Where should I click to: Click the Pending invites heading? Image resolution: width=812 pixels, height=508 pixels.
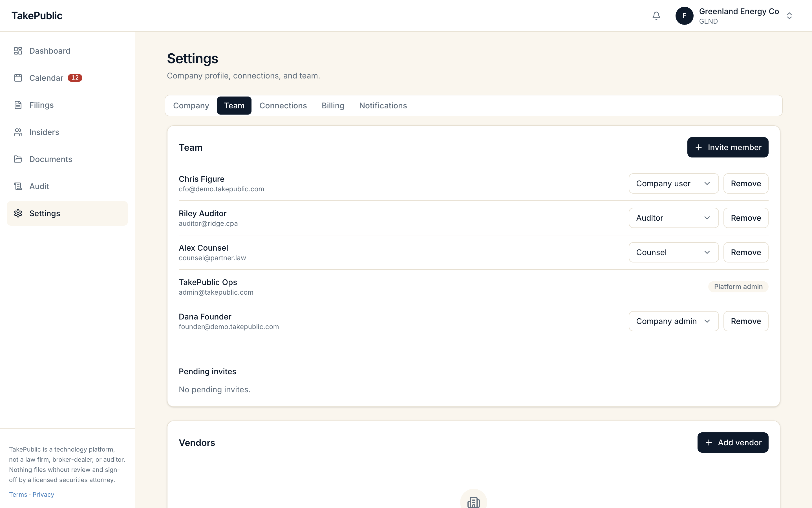tap(207, 371)
